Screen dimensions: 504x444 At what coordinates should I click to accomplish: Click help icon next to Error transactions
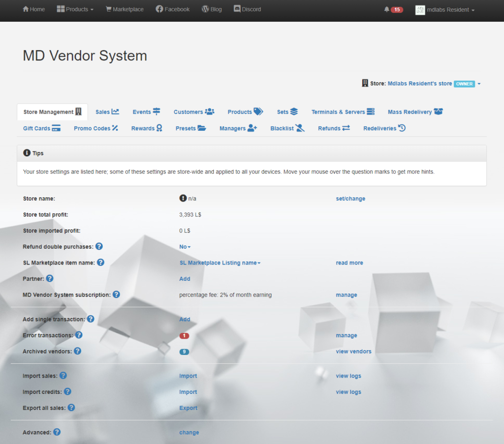tap(79, 335)
